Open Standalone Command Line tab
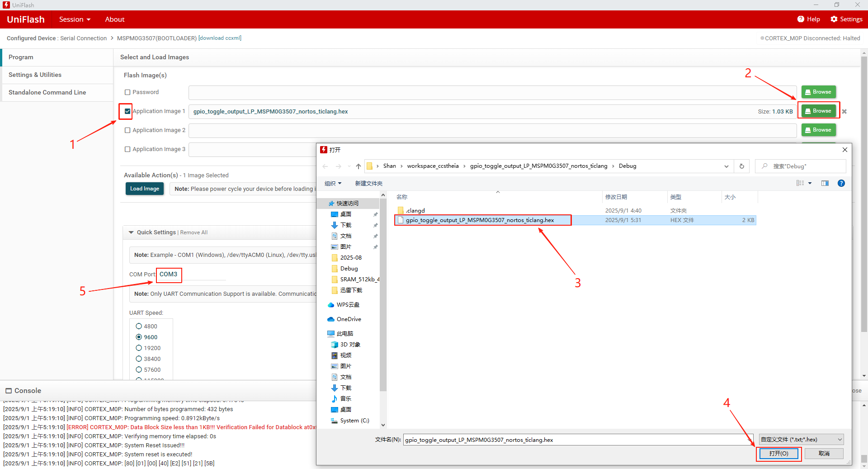Image resolution: width=868 pixels, height=469 pixels. click(57, 92)
